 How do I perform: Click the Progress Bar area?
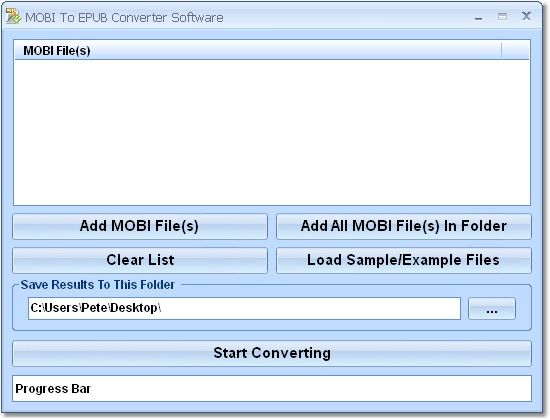click(272, 388)
